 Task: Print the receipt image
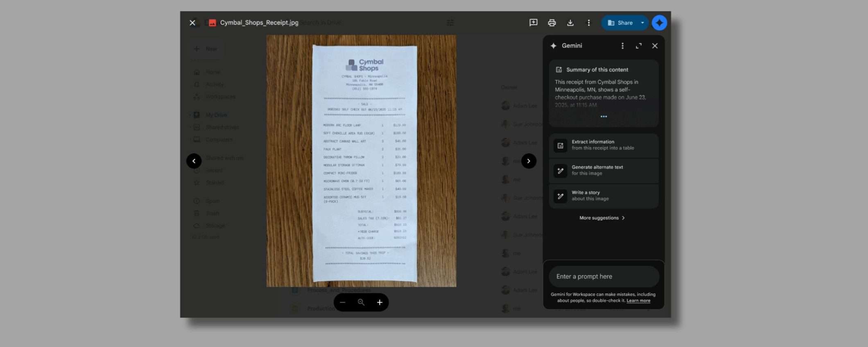552,23
